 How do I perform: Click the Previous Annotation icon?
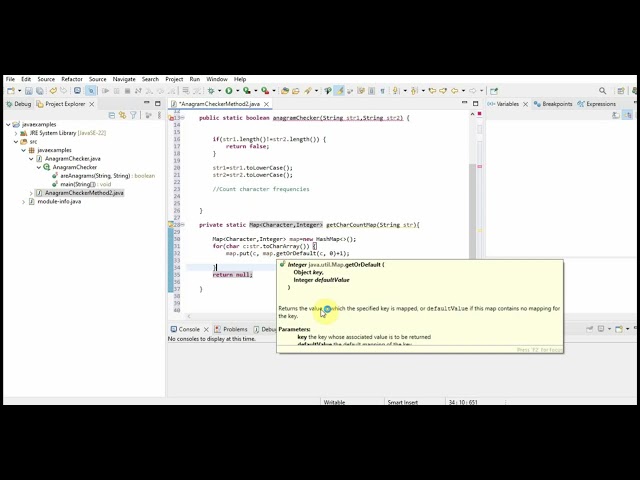414,91
